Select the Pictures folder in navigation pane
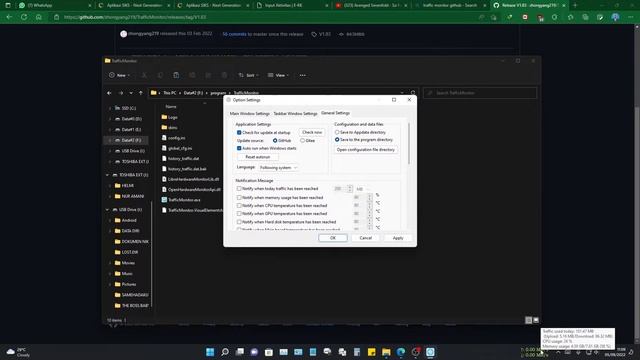 point(129,284)
